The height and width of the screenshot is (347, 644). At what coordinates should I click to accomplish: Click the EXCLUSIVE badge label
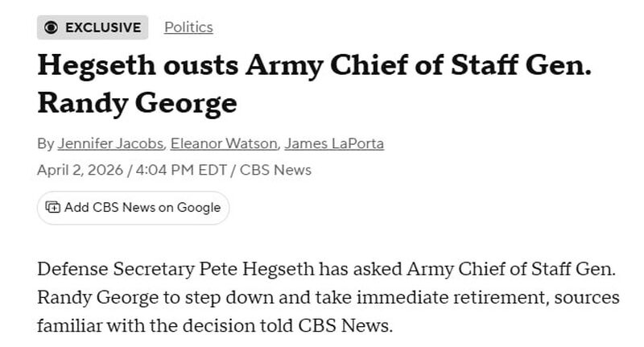(102, 27)
